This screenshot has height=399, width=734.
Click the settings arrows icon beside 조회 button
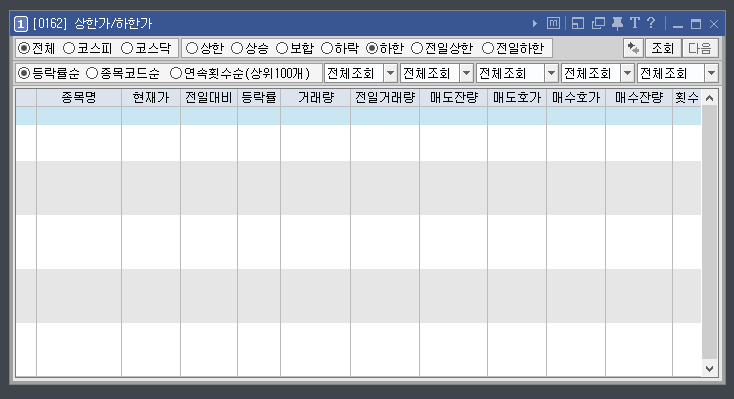633,48
